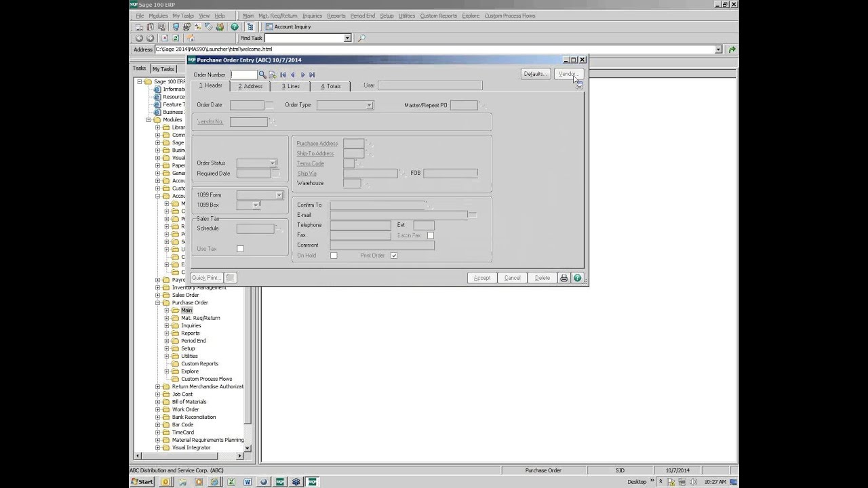Image resolution: width=868 pixels, height=488 pixels.
Task: Open the Excel taskbar icon
Action: (x=231, y=482)
